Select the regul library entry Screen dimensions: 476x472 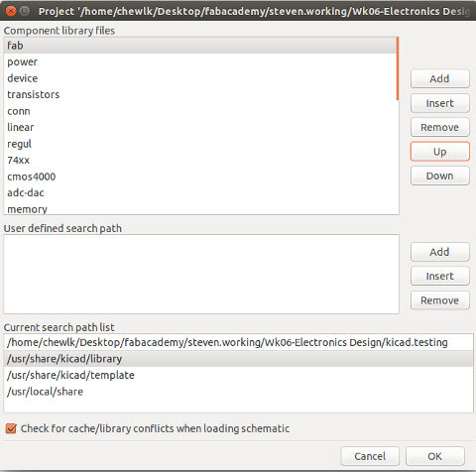[200, 144]
